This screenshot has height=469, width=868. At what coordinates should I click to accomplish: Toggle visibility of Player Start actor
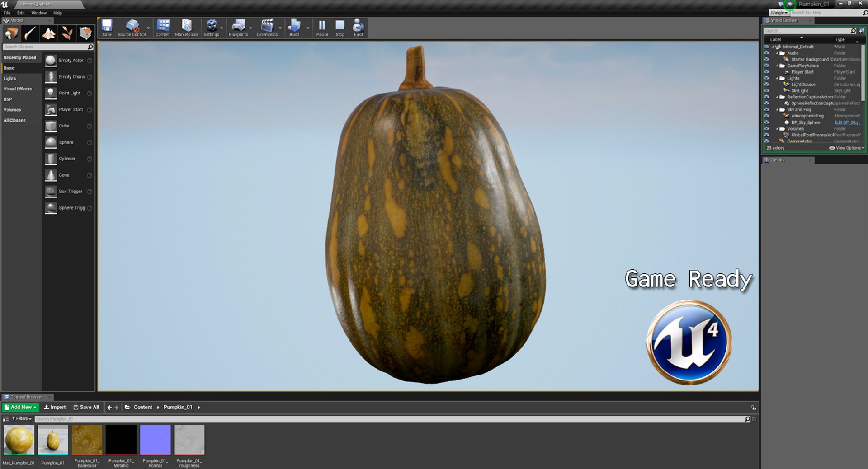[766, 72]
